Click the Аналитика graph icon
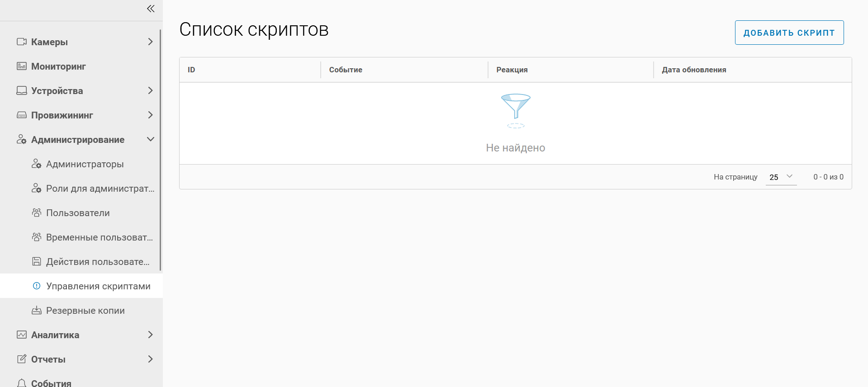The height and width of the screenshot is (387, 868). pyautogui.click(x=22, y=335)
